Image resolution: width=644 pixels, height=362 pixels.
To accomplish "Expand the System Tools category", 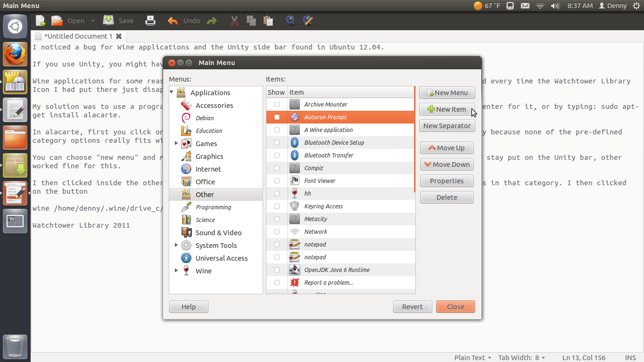I will point(176,245).
